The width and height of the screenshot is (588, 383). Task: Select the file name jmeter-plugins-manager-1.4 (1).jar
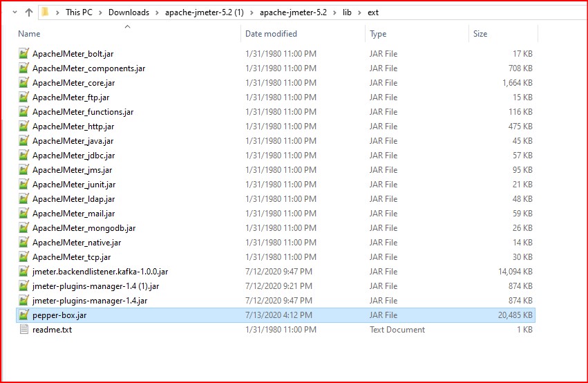click(95, 286)
